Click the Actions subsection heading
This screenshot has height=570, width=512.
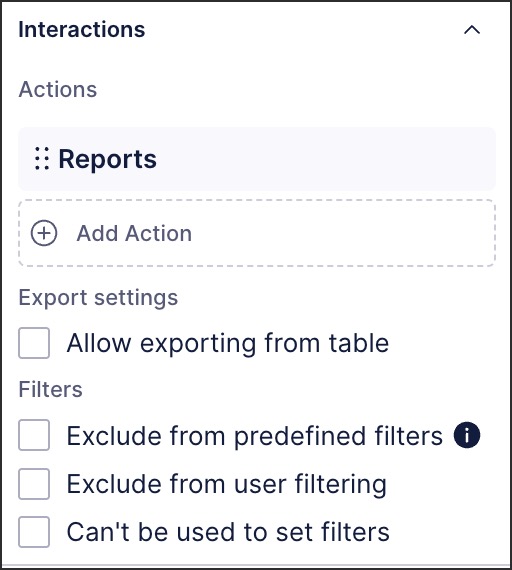(x=58, y=89)
